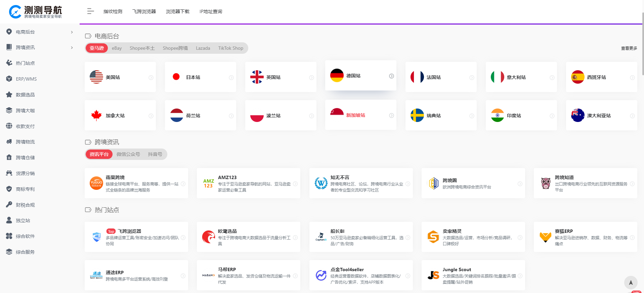
Task: Open the 马帮ERP card title
Action: (227, 269)
